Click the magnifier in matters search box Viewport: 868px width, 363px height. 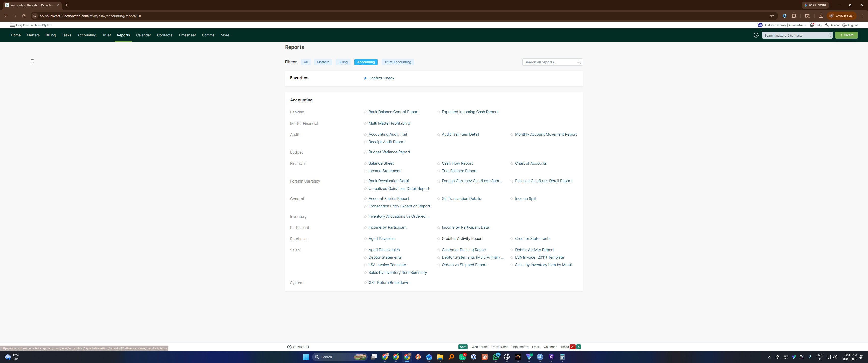[829, 35]
